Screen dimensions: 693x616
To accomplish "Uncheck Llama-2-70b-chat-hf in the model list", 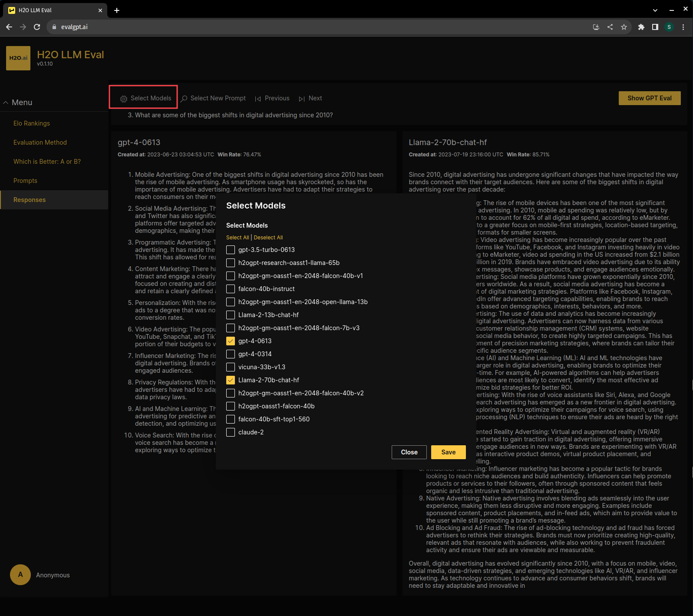I will point(231,380).
